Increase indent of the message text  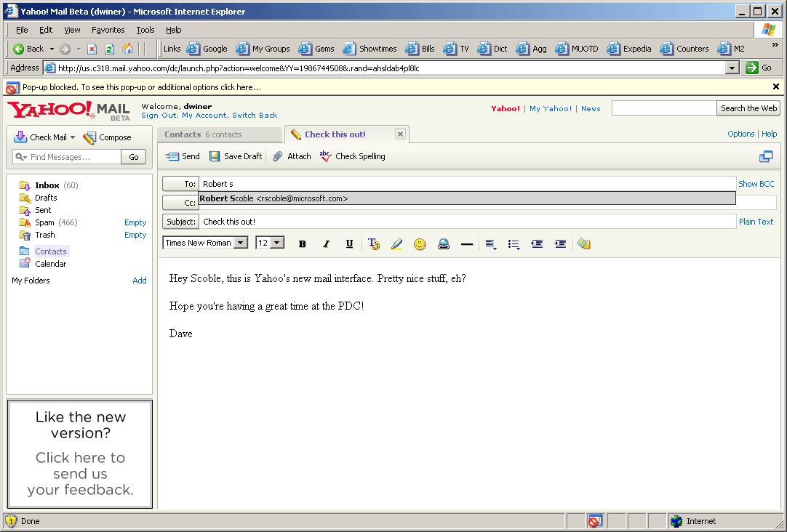560,244
